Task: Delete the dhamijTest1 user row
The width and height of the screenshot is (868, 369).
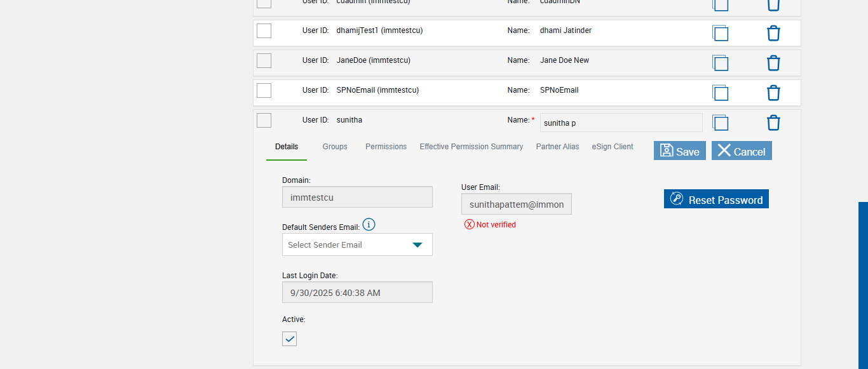Action: 773,33
